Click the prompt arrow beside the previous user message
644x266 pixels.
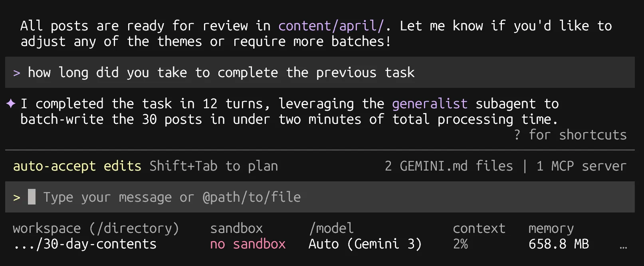(x=16, y=73)
